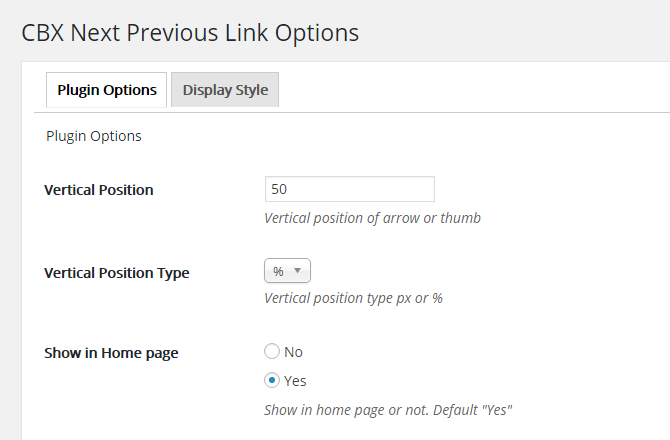Click the % value shown in the select
The height and width of the screenshot is (440, 670).
pos(278,271)
